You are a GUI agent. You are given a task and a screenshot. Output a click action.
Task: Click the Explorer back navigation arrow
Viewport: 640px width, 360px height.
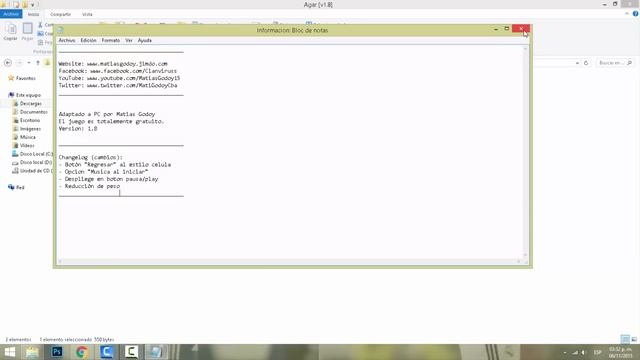(8, 63)
